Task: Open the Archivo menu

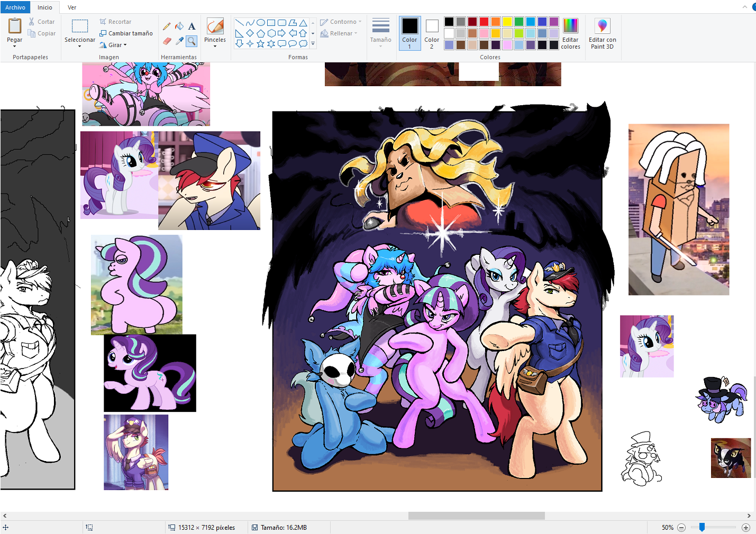Action: point(15,7)
